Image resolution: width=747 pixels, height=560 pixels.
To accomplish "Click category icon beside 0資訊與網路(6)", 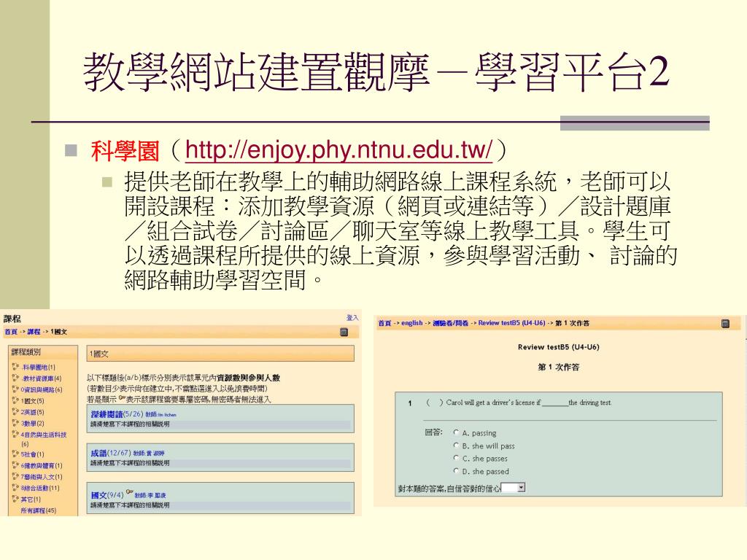I will click(15, 389).
